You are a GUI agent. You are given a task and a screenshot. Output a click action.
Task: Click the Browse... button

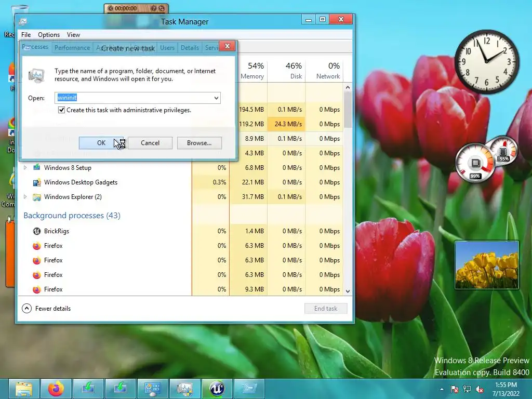click(x=199, y=143)
